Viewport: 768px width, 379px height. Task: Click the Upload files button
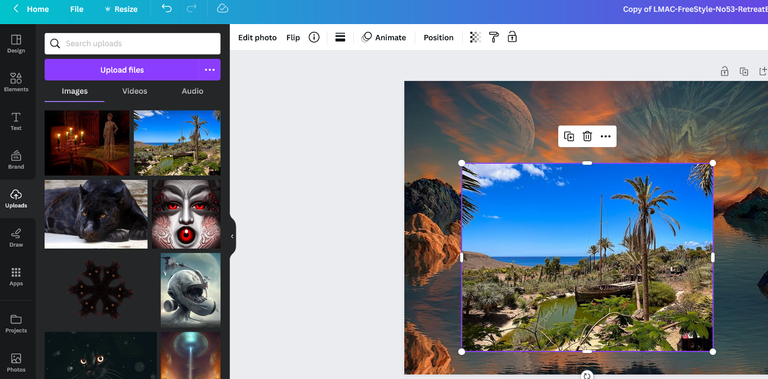(122, 70)
